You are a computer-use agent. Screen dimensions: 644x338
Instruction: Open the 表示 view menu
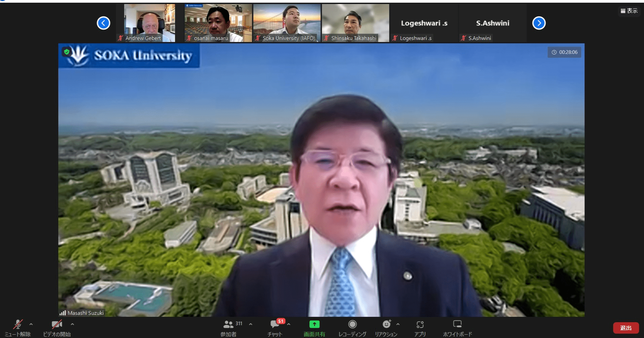(629, 11)
